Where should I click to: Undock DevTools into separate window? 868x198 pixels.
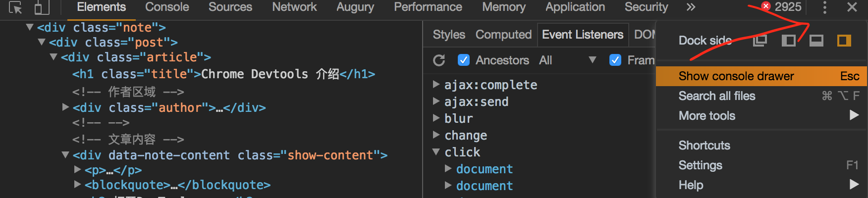click(759, 41)
